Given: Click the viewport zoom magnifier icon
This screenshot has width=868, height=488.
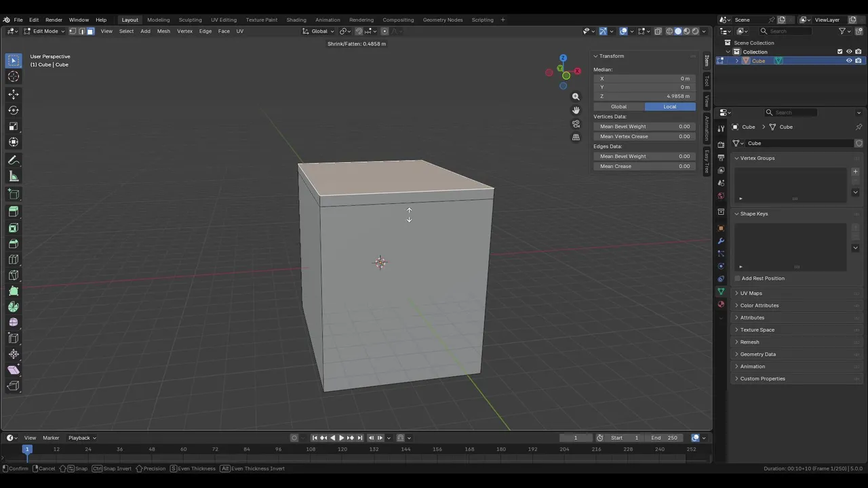Looking at the screenshot, I should point(576,96).
